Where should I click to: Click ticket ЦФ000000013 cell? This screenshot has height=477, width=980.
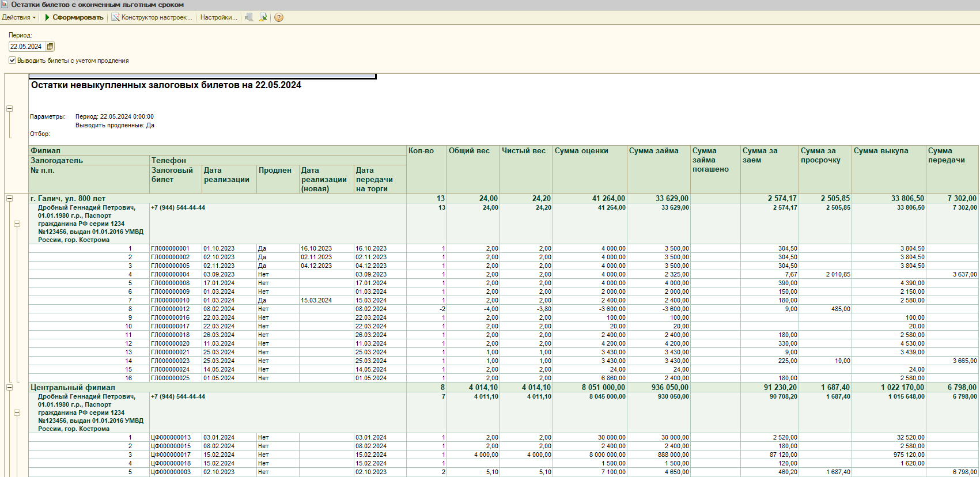click(x=176, y=437)
